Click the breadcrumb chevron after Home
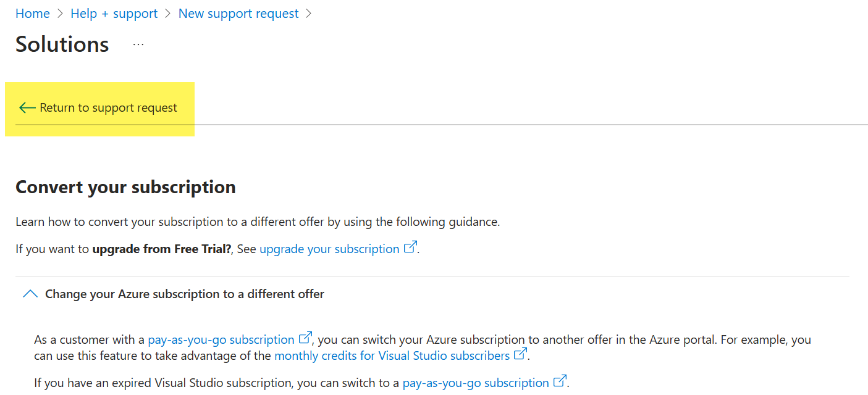 61,14
